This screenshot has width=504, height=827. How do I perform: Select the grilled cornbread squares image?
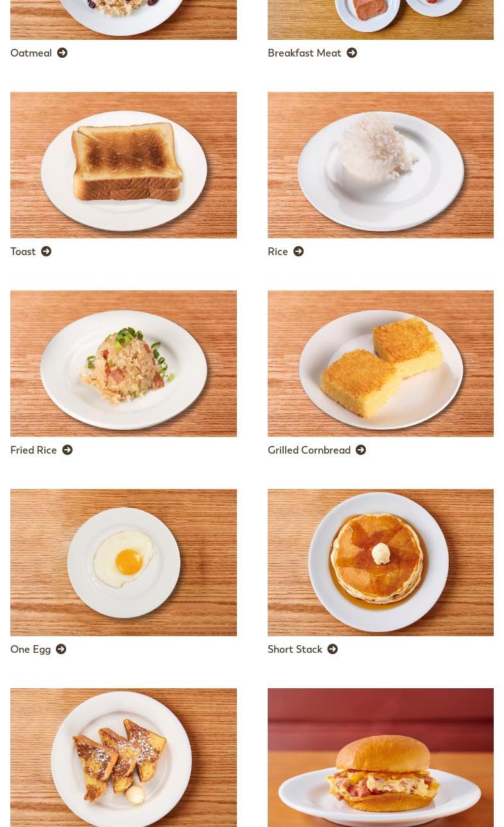pyautogui.click(x=381, y=364)
